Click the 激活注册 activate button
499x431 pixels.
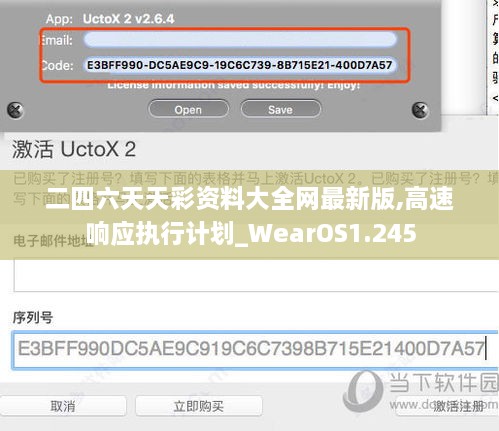(x=458, y=406)
